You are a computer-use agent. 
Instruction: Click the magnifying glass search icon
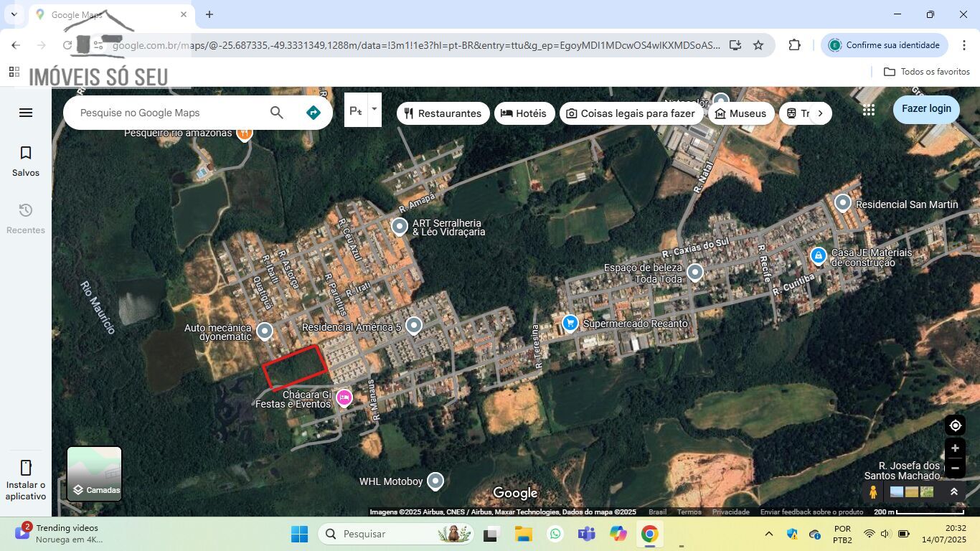pyautogui.click(x=276, y=113)
